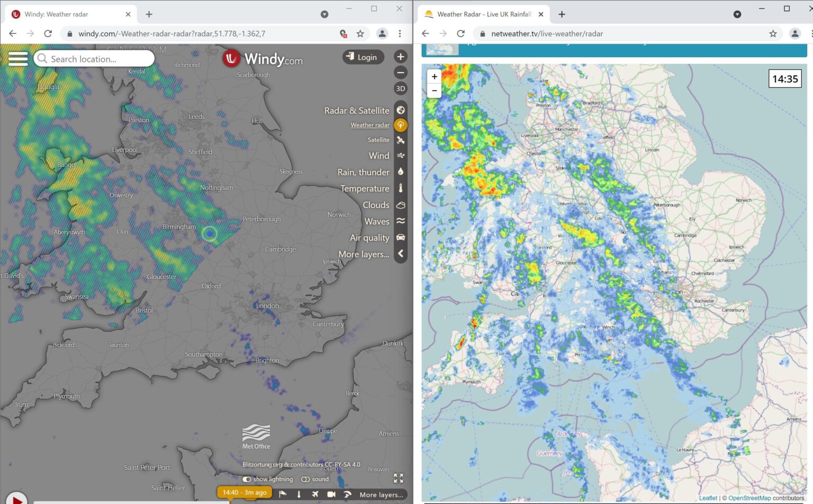The height and width of the screenshot is (504, 813).
Task: Enable the sound toggle
Action: (x=305, y=479)
